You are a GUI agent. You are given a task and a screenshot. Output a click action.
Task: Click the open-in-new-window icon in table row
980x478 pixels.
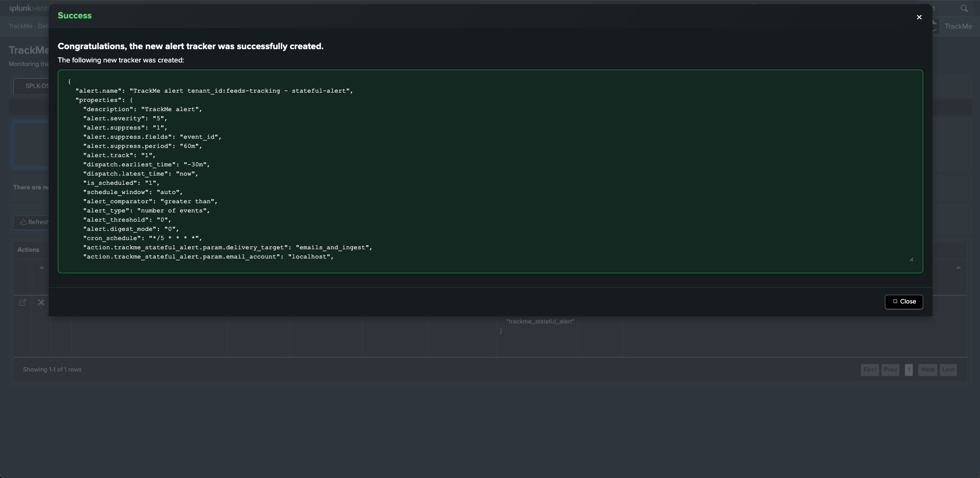coord(23,302)
